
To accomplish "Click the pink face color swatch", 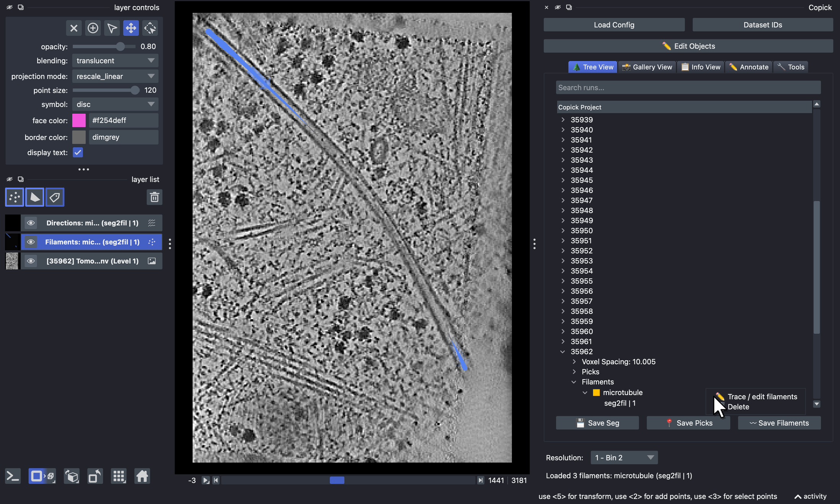I will (79, 120).
